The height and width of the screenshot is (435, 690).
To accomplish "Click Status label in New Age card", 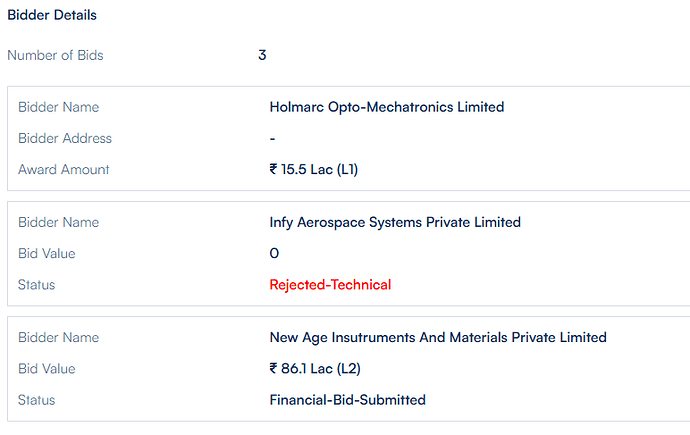I will pos(37,400).
